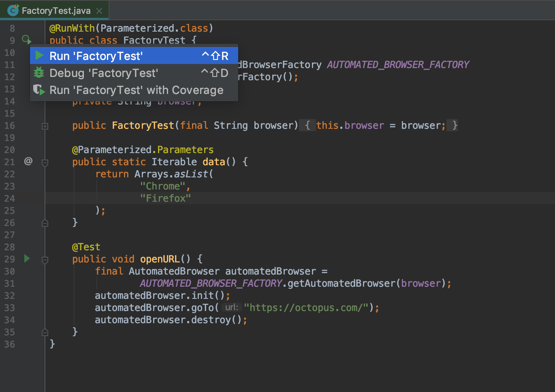This screenshot has width=555, height=392.
Task: Click fold end marker on line 35
Action: click(45, 332)
